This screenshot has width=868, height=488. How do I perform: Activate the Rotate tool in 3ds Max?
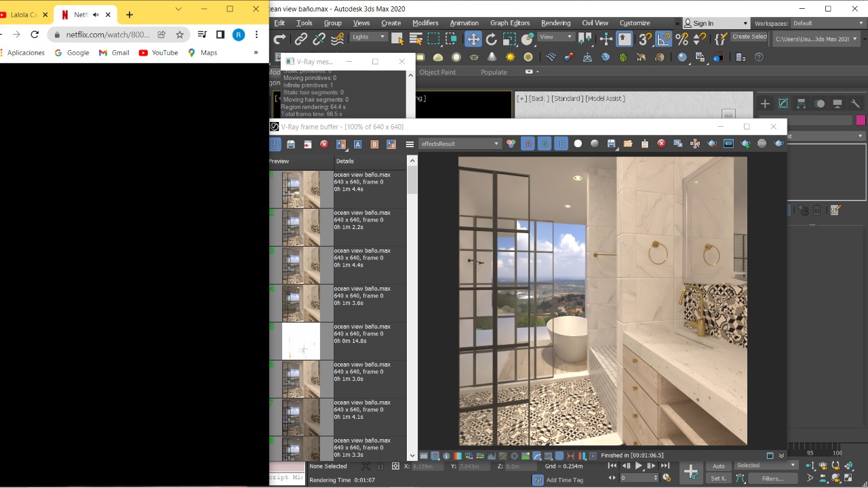(x=491, y=39)
